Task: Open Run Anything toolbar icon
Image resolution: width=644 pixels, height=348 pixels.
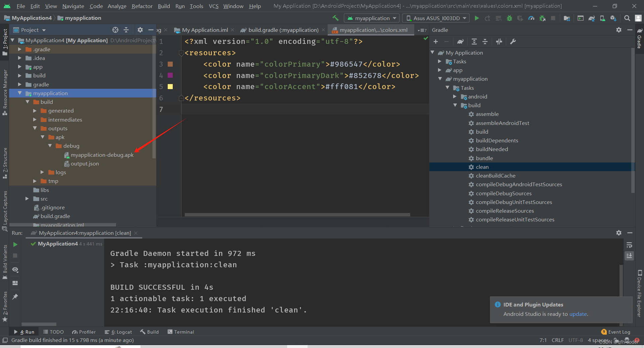Action: [x=580, y=18]
